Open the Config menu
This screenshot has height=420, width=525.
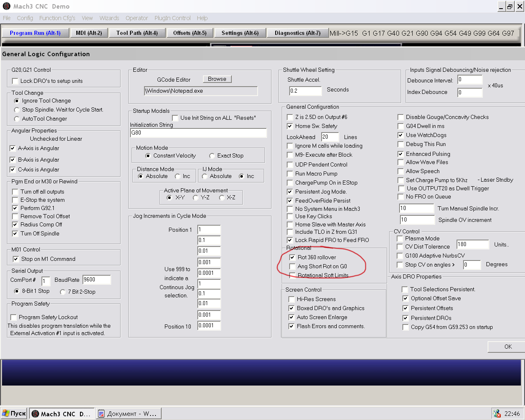pos(25,18)
